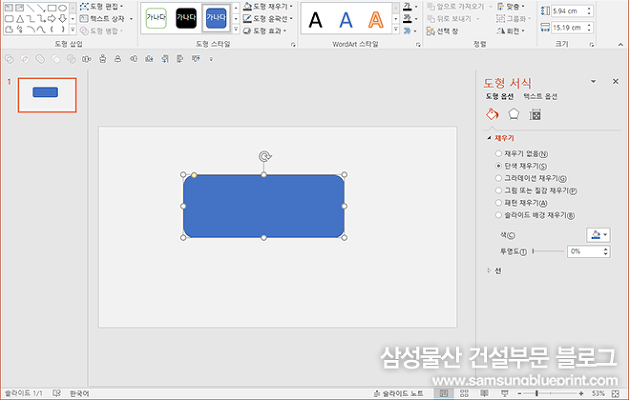Select 채우기 없음 no fill option
The width and height of the screenshot is (630, 400).
pos(522,153)
